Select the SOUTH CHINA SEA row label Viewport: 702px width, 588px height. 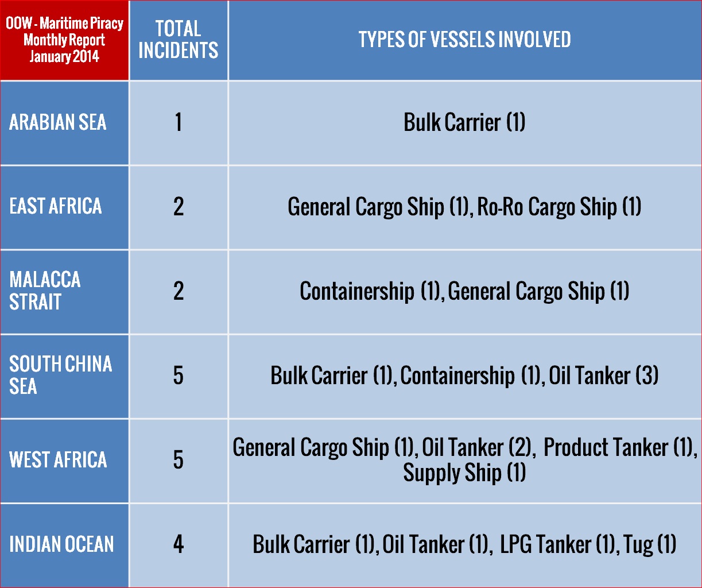coord(60,375)
